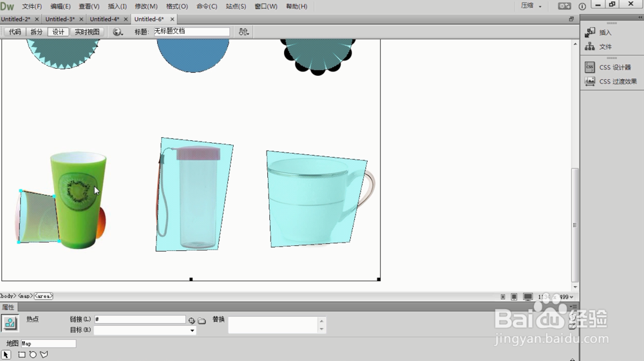The width and height of the screenshot is (644, 361).
Task: Switch to 拆分 view
Action: click(37, 32)
